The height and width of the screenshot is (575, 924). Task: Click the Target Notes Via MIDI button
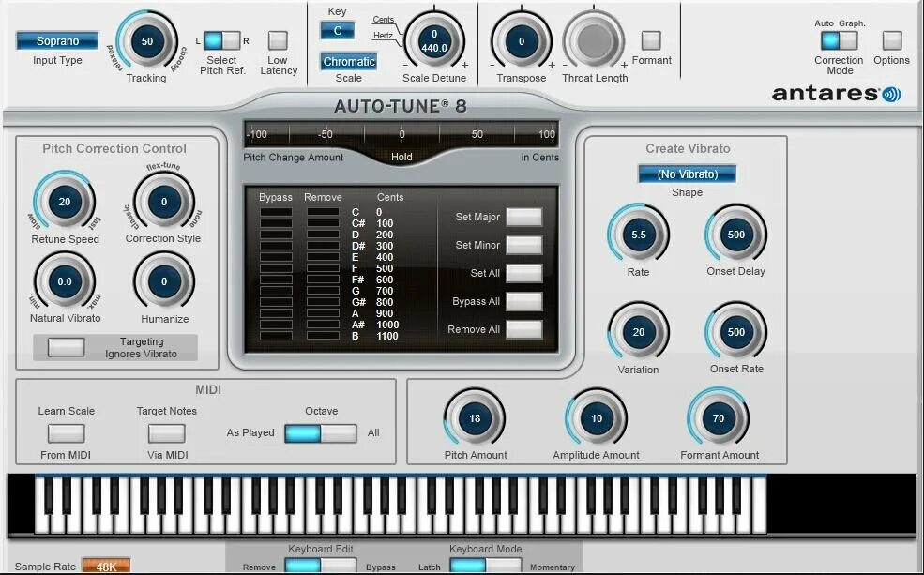tap(167, 433)
